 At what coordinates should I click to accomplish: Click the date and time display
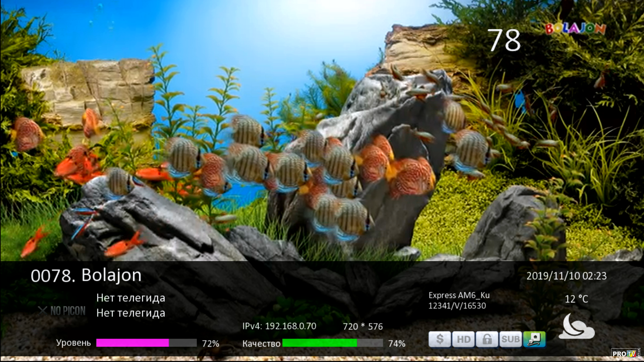click(x=566, y=276)
